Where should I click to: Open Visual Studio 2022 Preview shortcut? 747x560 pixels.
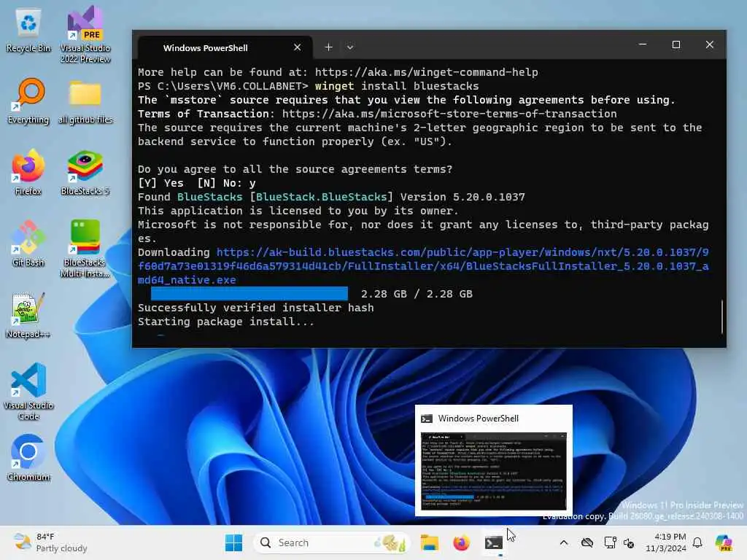tap(85, 34)
